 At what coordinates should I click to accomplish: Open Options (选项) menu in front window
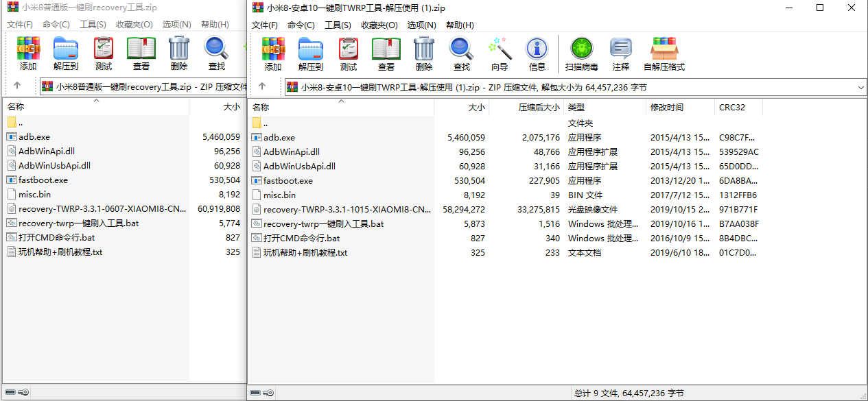click(421, 25)
